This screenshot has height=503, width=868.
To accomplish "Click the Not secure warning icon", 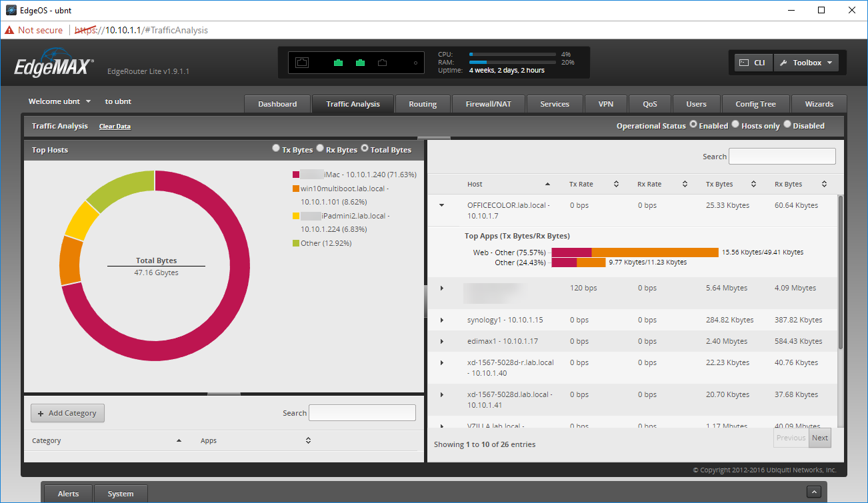I will click(9, 30).
